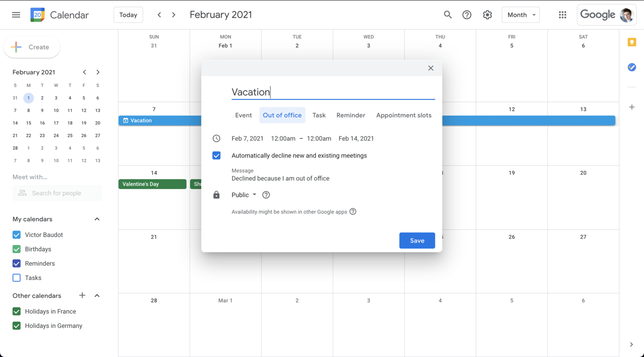
Task: Toggle Automatically decline meetings checkbox
Action: pyautogui.click(x=217, y=156)
